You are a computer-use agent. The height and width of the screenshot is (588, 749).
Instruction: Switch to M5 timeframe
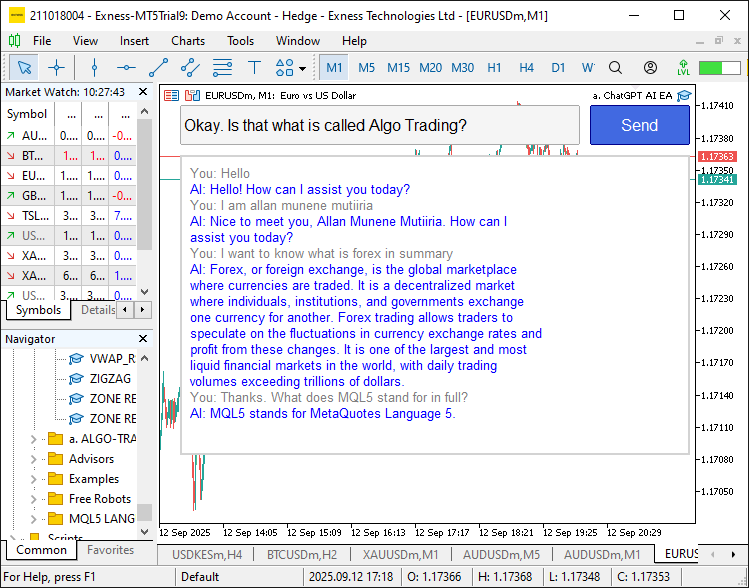click(x=366, y=67)
